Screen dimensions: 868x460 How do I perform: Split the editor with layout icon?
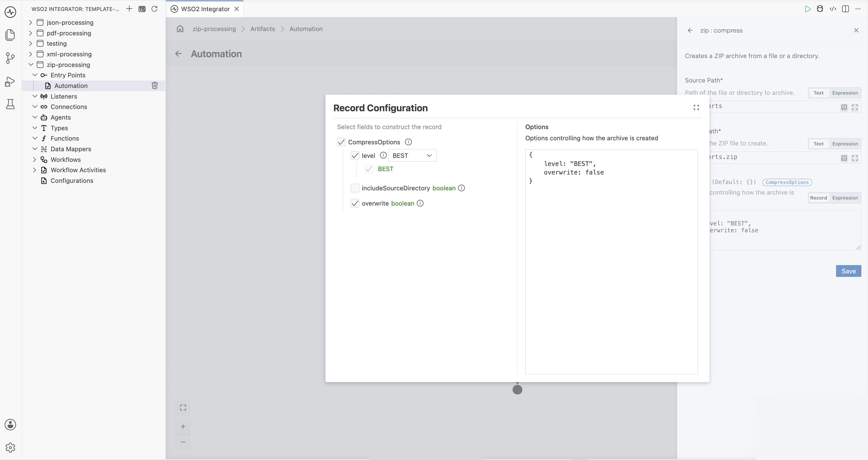pos(846,9)
